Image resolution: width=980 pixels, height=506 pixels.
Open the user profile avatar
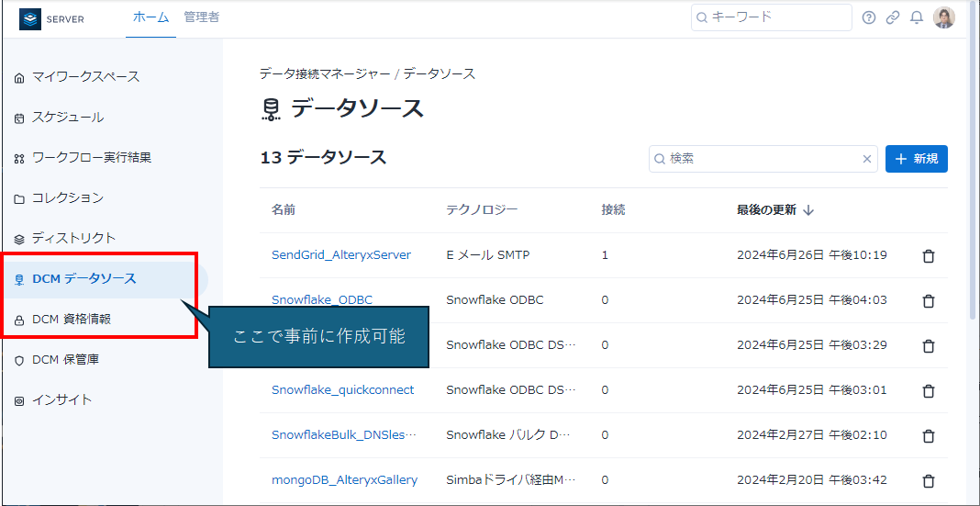point(944,17)
